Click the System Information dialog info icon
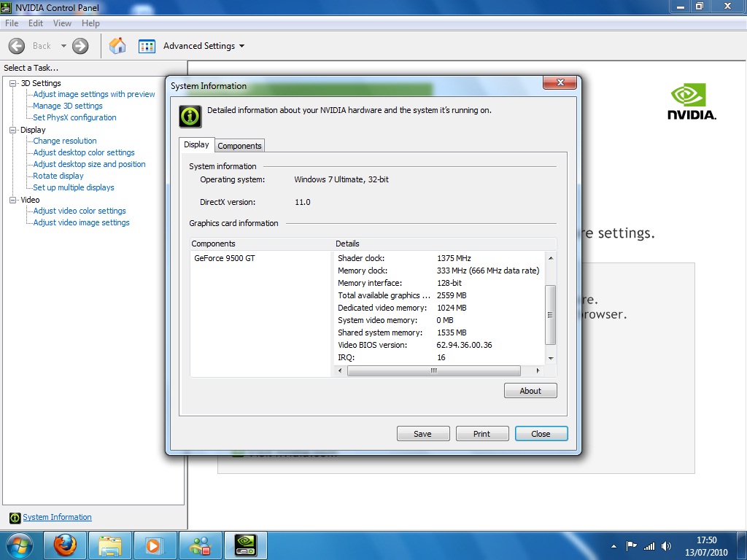Viewport: 747px width, 560px height. click(x=190, y=116)
